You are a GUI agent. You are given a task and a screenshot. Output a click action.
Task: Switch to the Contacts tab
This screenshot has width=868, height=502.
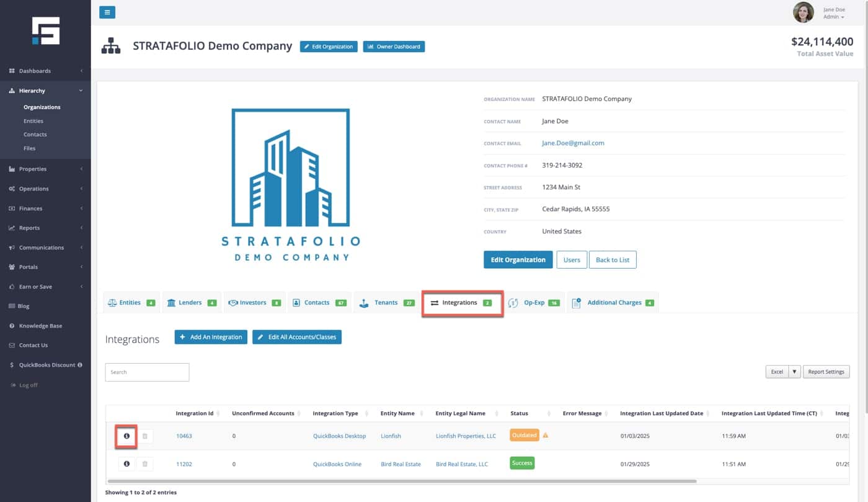pos(319,303)
